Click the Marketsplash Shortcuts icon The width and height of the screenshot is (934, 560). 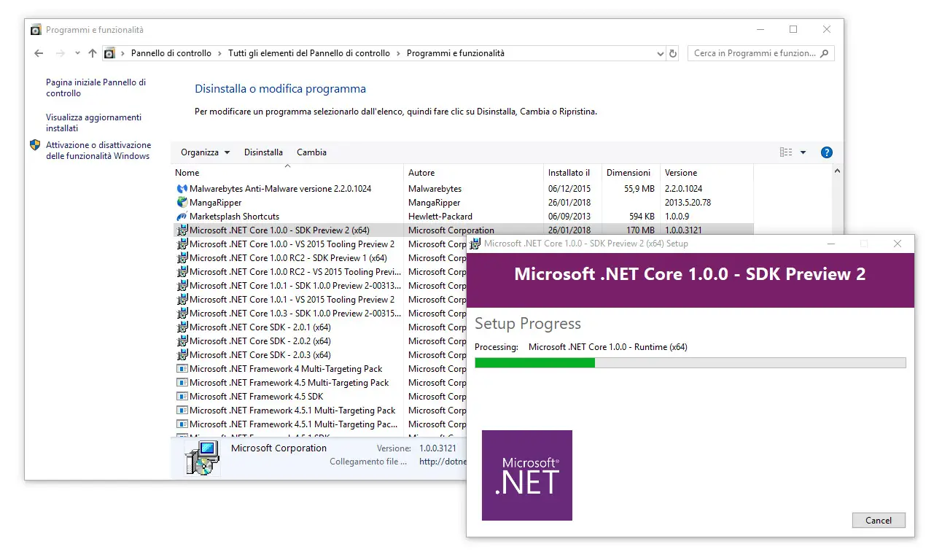point(182,217)
